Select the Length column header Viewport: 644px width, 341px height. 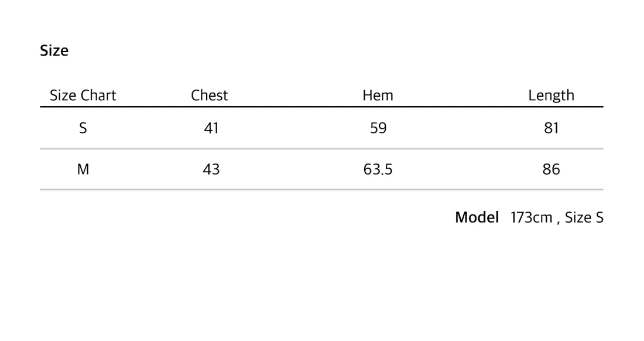(x=551, y=96)
